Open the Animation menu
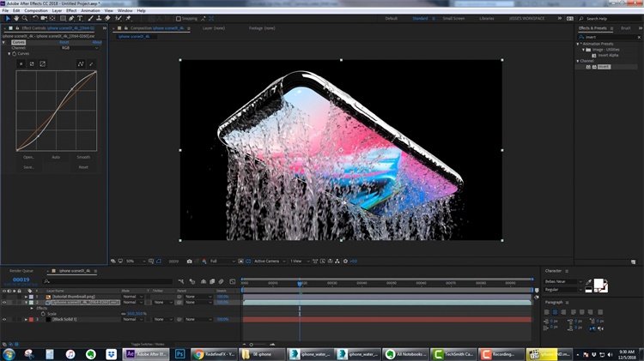 click(90, 10)
